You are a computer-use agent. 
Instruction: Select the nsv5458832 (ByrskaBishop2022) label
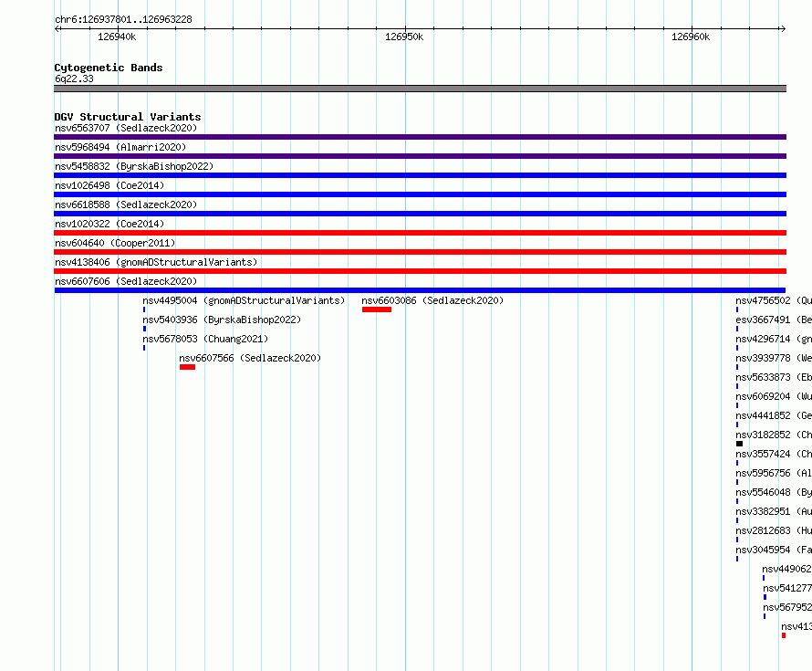click(x=134, y=166)
